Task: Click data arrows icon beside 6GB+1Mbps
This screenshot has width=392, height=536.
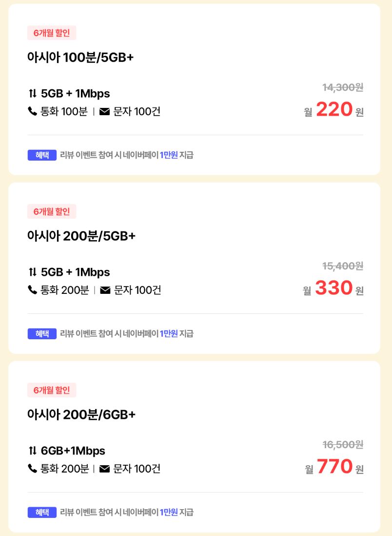Action: click(33, 451)
